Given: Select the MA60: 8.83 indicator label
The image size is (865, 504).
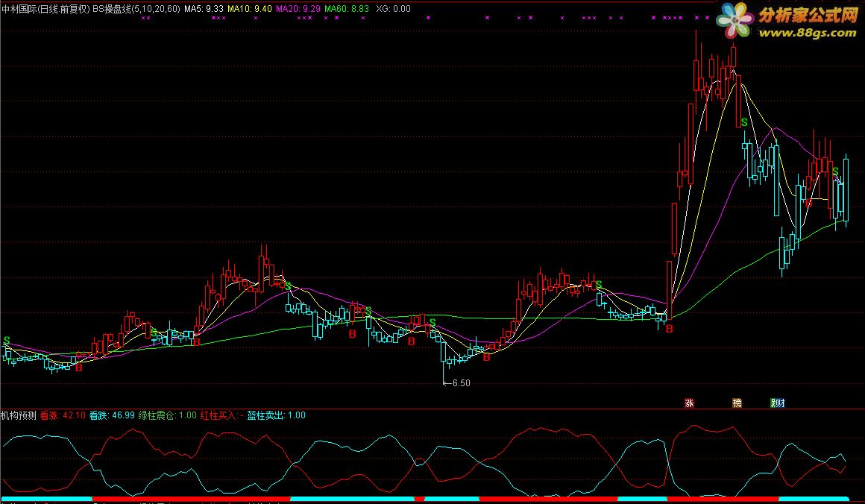Looking at the screenshot, I should pos(347,9).
